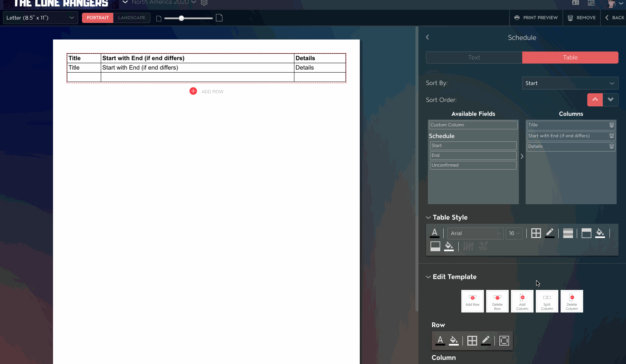Viewport: 626px width, 364px height.
Task: Click the Add Column tile
Action: click(x=522, y=301)
